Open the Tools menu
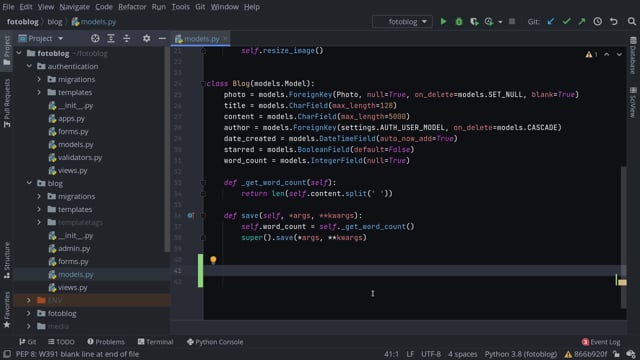This screenshot has width=640, height=360. pyautogui.click(x=180, y=7)
